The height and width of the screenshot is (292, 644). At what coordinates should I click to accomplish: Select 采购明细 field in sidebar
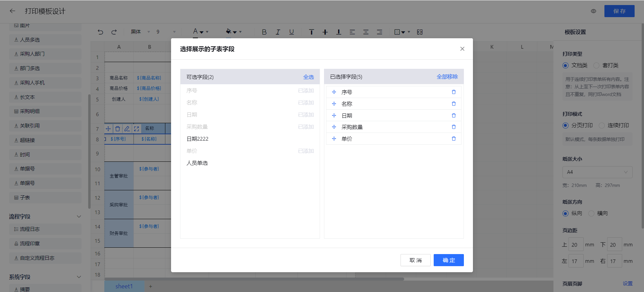click(x=45, y=111)
